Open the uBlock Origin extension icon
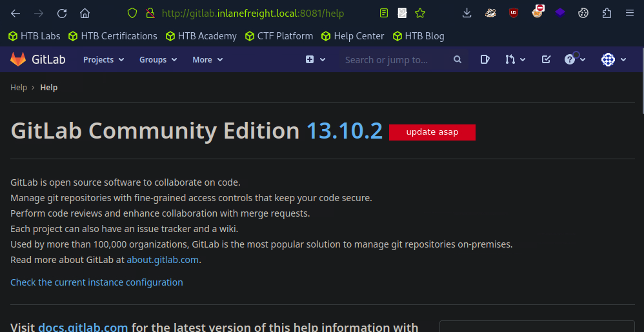Screen dimensions: 644x332 click(513, 13)
